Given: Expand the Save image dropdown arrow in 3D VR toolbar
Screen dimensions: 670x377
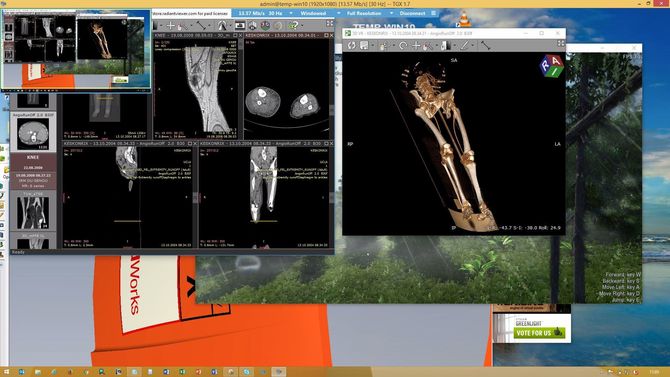Looking at the screenshot, I should [x=373, y=45].
